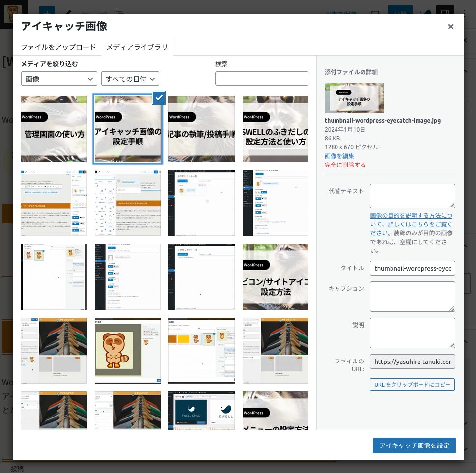Click the 代替テキスト text area
Screen dimensions: 476x473
pyautogui.click(x=412, y=196)
